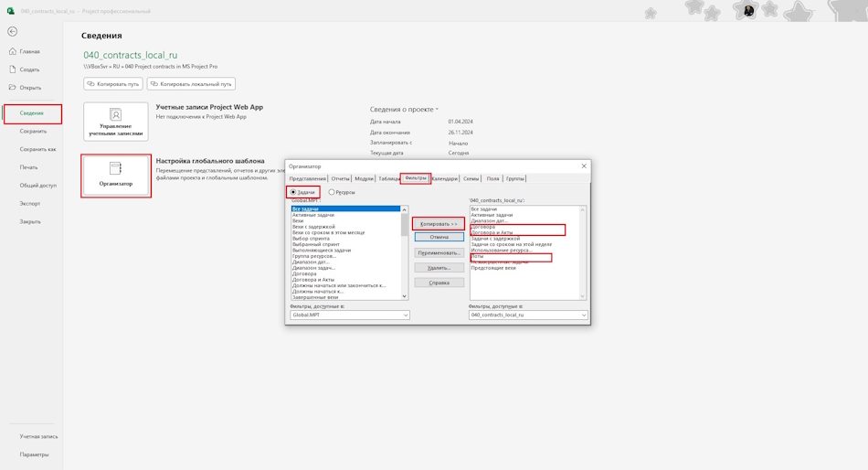The image size is (868, 470).
Task: Click the finish date value 26.11.2024
Action: [460, 133]
